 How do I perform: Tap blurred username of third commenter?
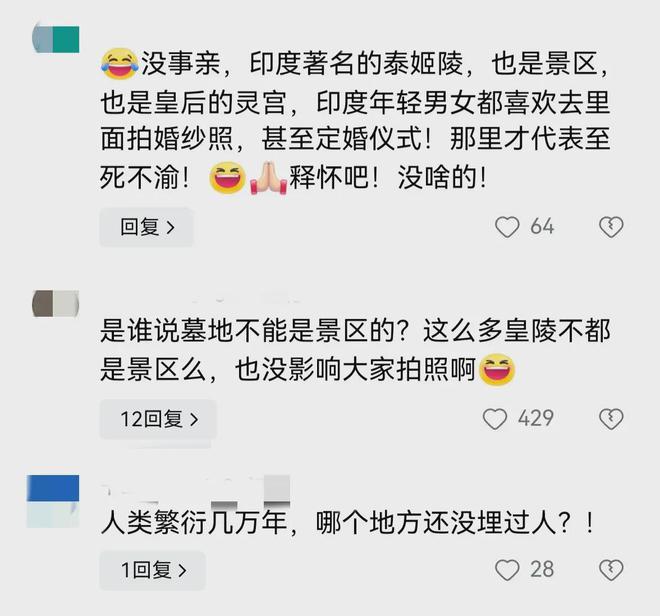pyautogui.click(x=196, y=491)
